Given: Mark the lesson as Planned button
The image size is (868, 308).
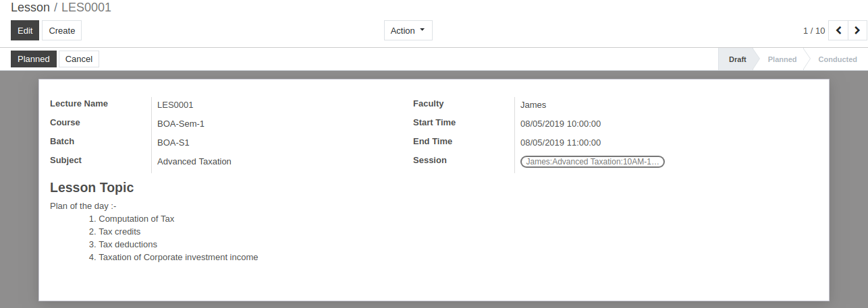Looking at the screenshot, I should point(34,59).
